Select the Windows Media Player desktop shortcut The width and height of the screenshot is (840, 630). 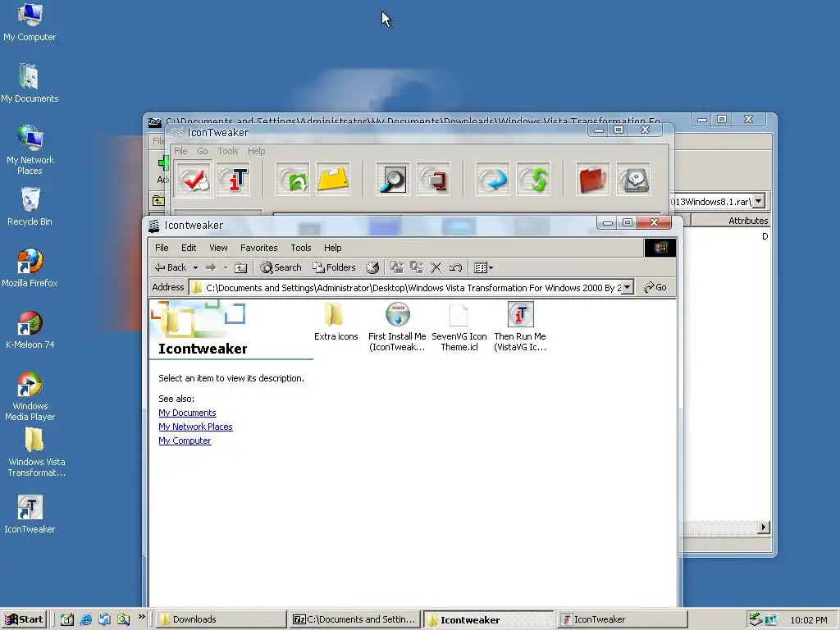coord(30,396)
